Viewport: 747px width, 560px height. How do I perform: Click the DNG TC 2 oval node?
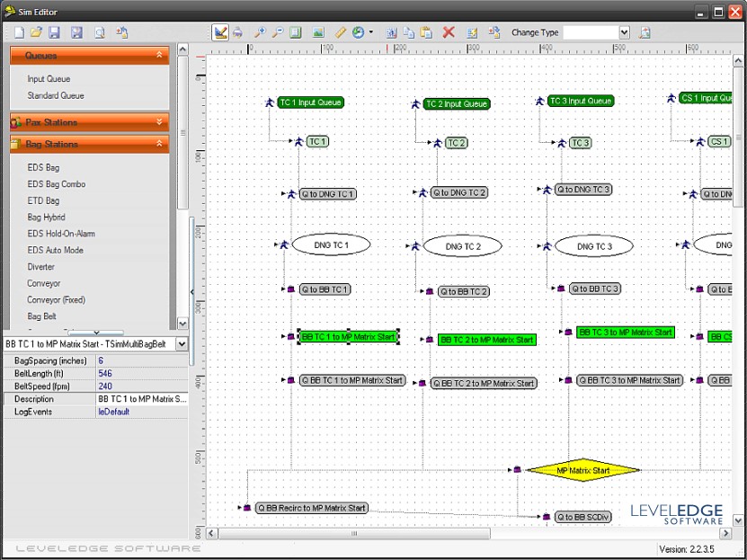tap(464, 246)
